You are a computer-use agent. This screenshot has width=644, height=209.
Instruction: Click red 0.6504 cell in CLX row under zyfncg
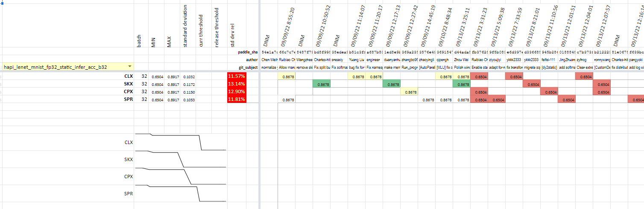(x=584, y=77)
